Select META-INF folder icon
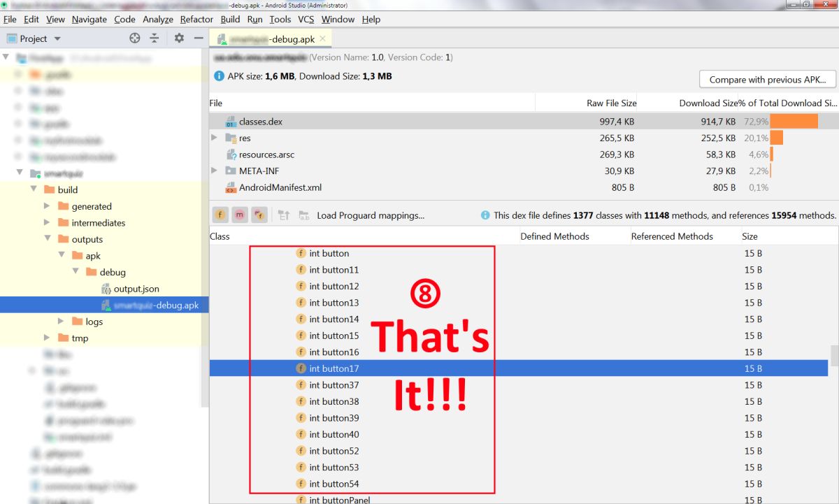The image size is (839, 504). (x=231, y=171)
